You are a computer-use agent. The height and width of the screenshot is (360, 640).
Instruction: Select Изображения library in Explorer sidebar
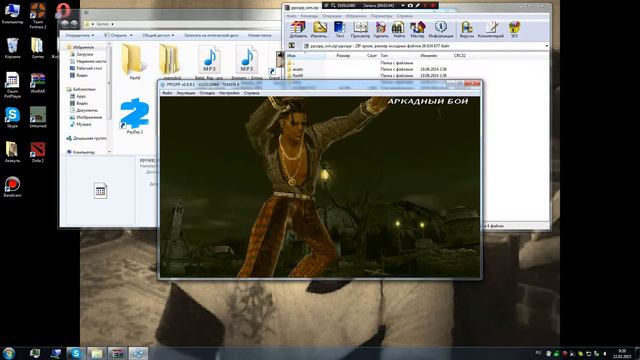[86, 117]
